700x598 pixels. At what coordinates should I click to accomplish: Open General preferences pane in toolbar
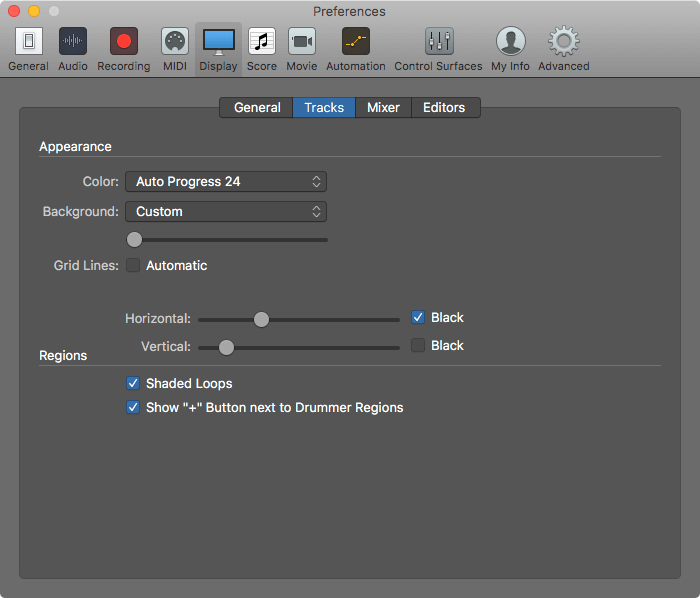[x=29, y=49]
